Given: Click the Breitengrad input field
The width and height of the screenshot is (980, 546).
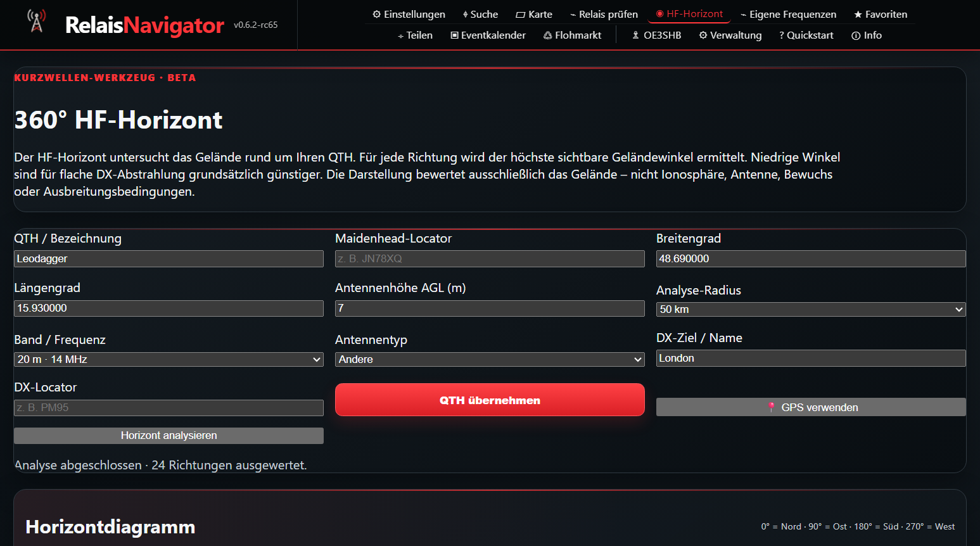Looking at the screenshot, I should (811, 258).
